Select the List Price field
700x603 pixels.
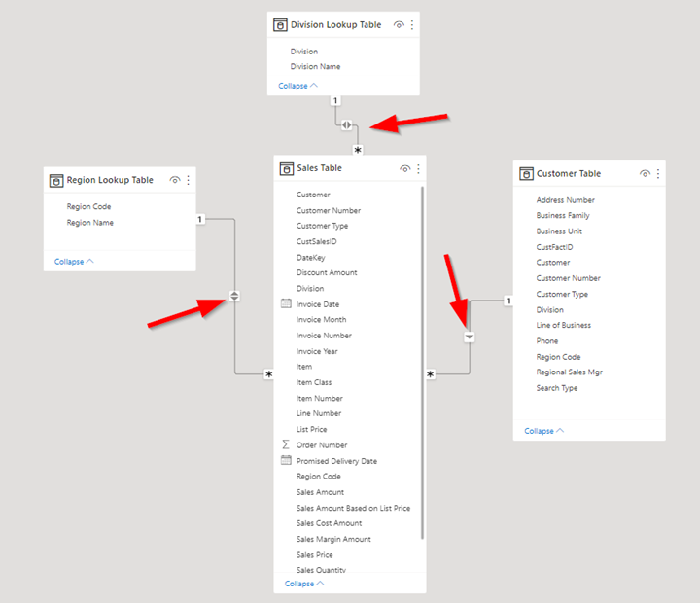point(312,429)
